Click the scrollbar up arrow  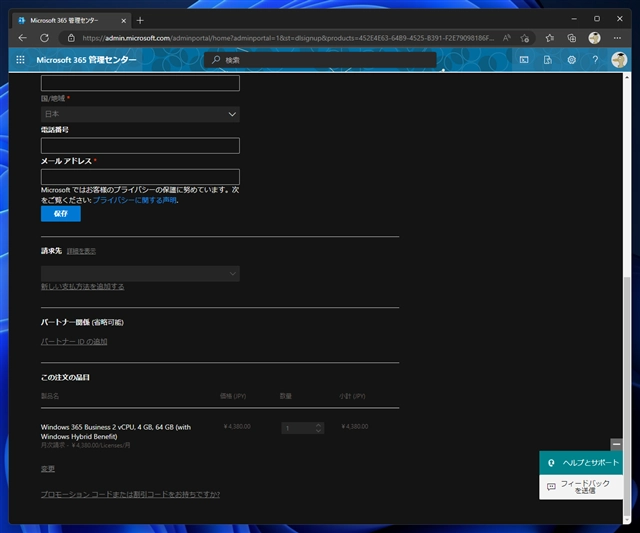coord(627,76)
